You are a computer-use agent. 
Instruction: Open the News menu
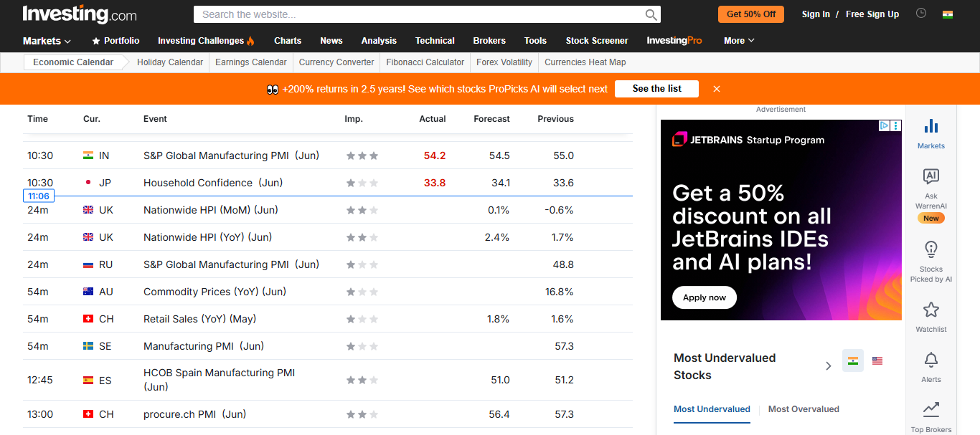(x=331, y=41)
